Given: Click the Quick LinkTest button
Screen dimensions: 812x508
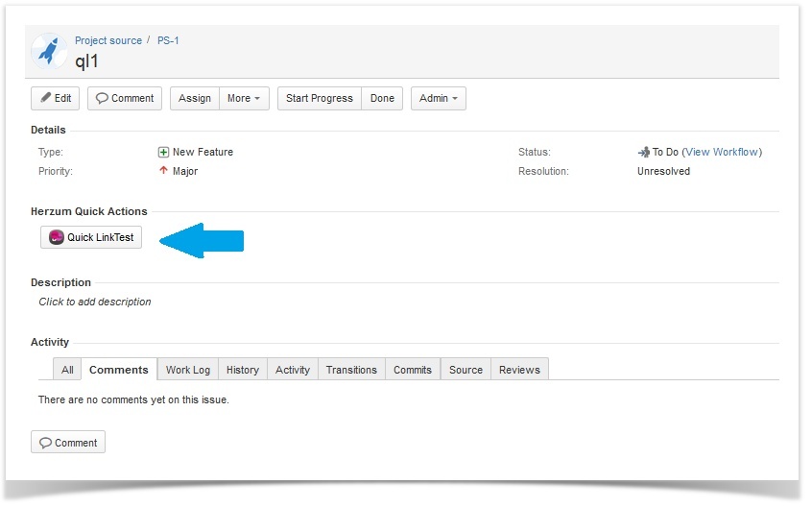Looking at the screenshot, I should pyautogui.click(x=91, y=237).
